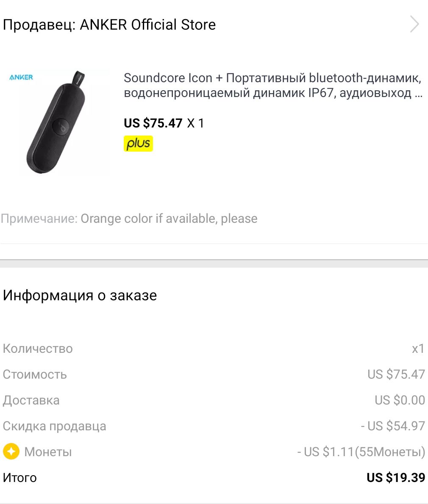Viewport: 428px width, 504px height.
Task: Select the - US $54.97 seller discount value
Action: (x=393, y=426)
